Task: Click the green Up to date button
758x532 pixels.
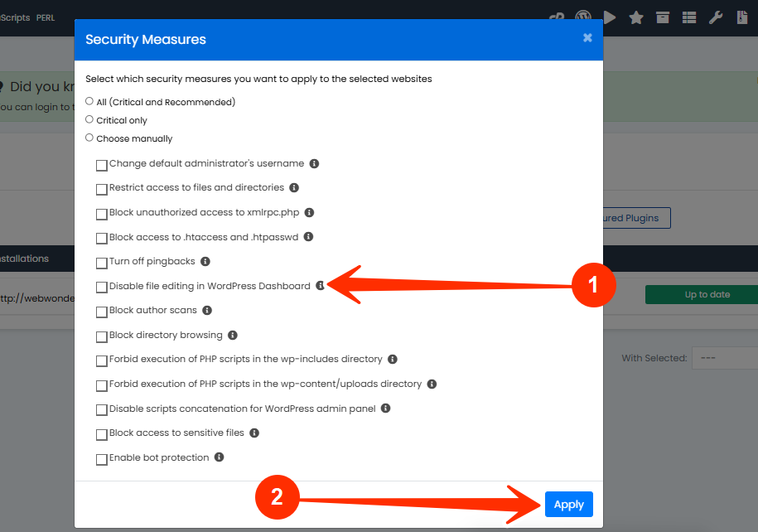Action: click(x=702, y=294)
